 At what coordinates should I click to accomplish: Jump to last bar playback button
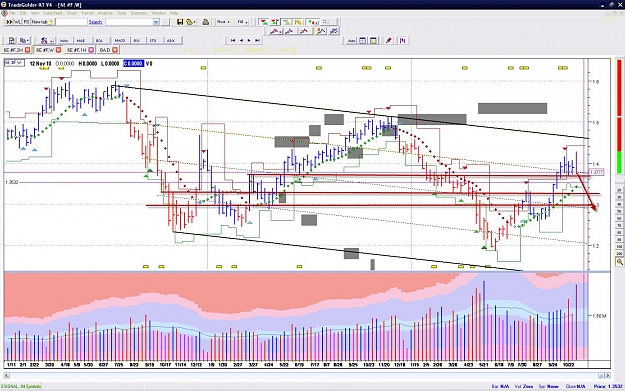[257, 40]
